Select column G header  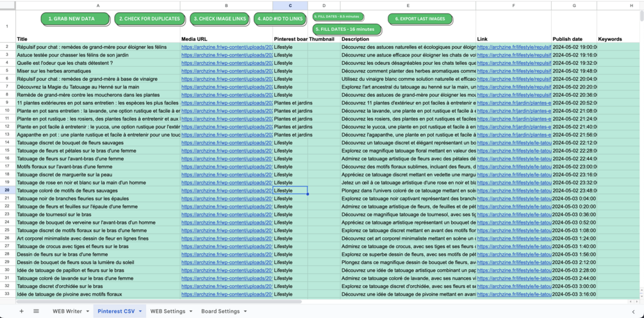574,5
